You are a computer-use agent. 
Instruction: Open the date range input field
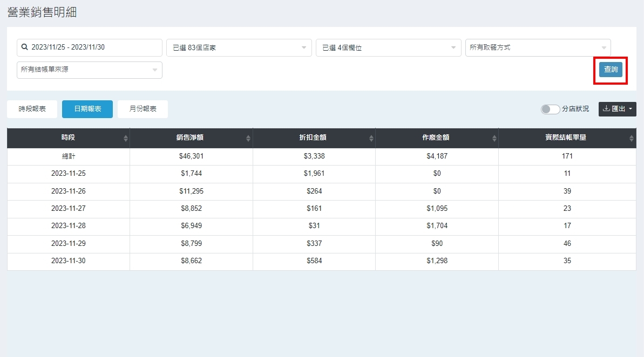click(x=90, y=47)
